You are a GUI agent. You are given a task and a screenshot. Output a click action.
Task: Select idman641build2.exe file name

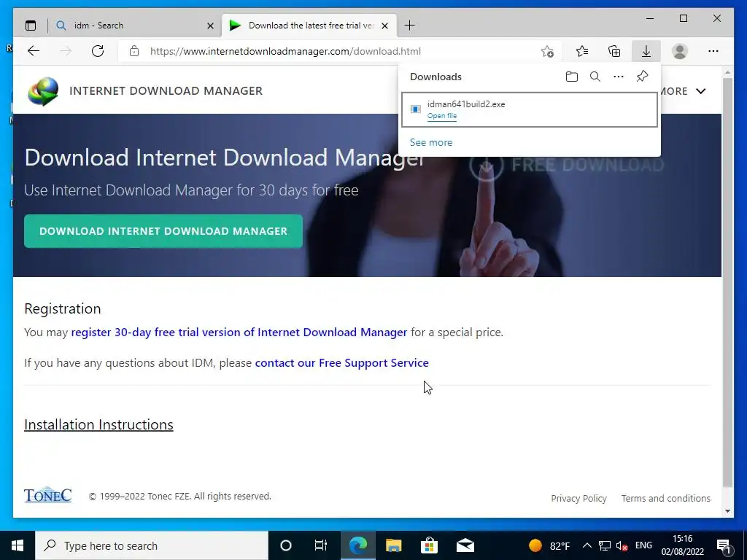tap(466, 104)
